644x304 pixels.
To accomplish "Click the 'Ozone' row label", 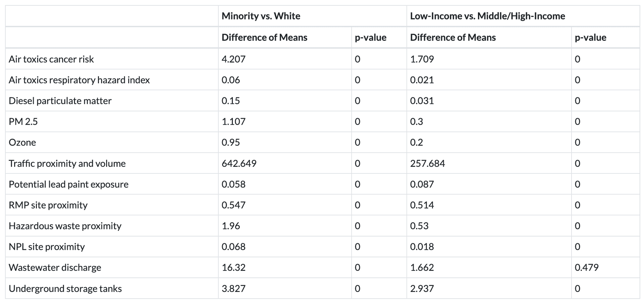I will pos(22,142).
